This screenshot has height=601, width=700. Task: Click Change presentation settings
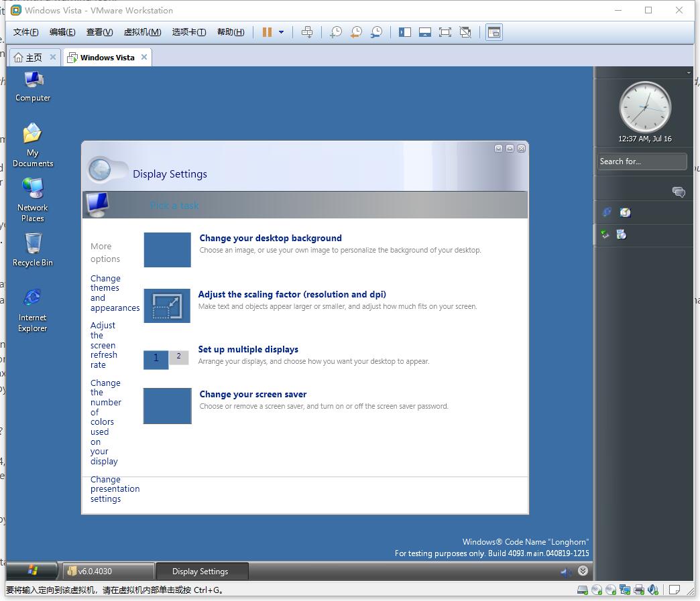115,489
